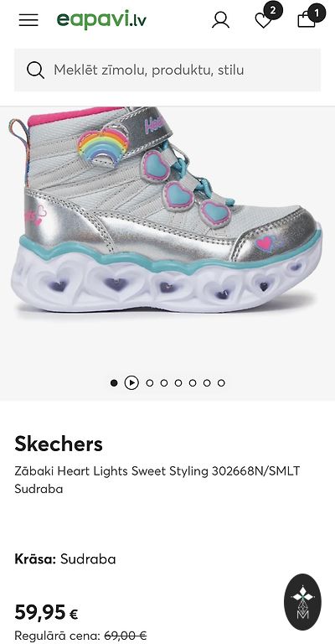Click the Skechers silver shoe image
This screenshot has width=335, height=644.
[x=166, y=210]
